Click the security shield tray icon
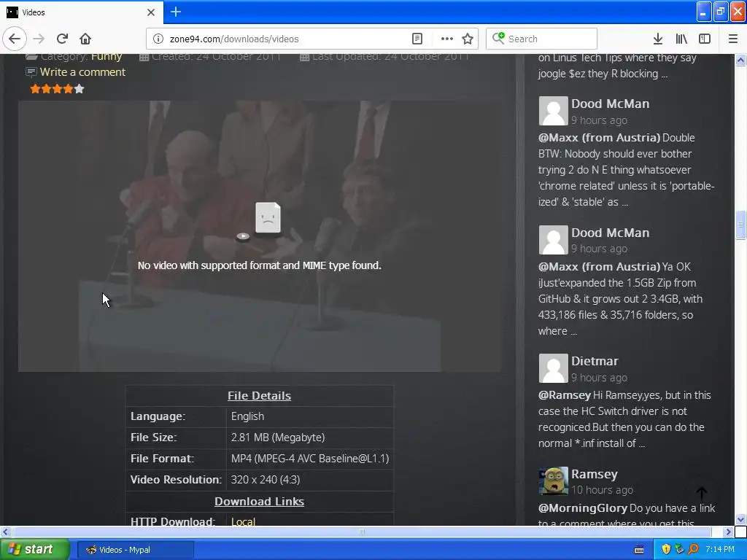This screenshot has width=747, height=560. (x=665, y=550)
